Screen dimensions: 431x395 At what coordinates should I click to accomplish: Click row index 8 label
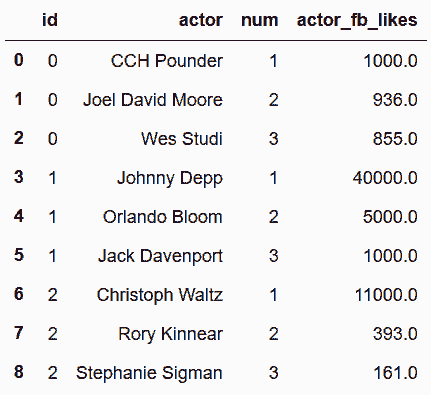[x=19, y=372]
